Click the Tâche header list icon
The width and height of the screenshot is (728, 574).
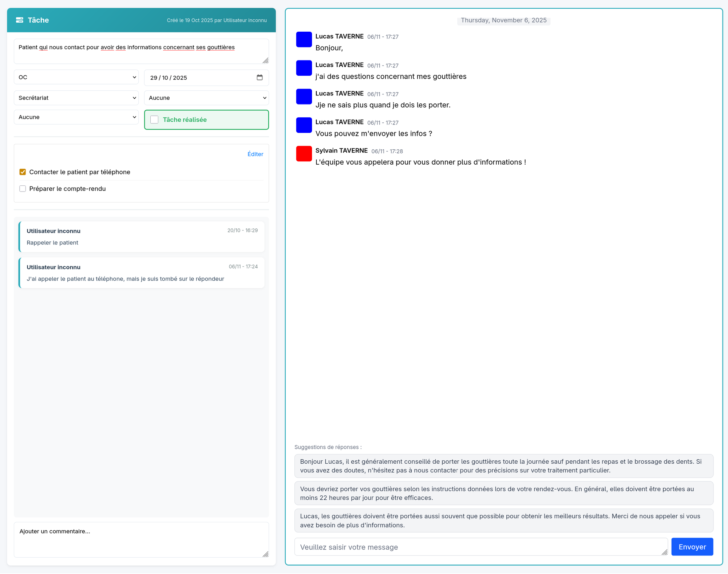point(20,20)
